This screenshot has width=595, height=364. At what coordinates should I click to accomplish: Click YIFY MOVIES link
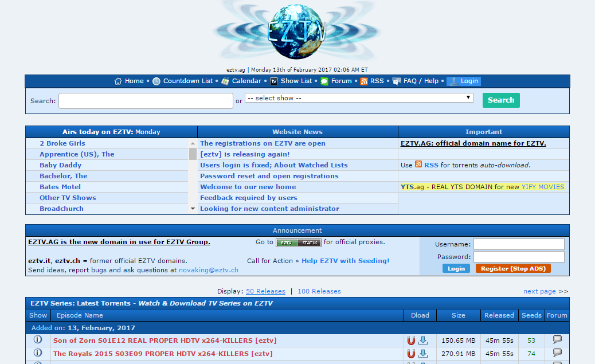click(x=543, y=187)
